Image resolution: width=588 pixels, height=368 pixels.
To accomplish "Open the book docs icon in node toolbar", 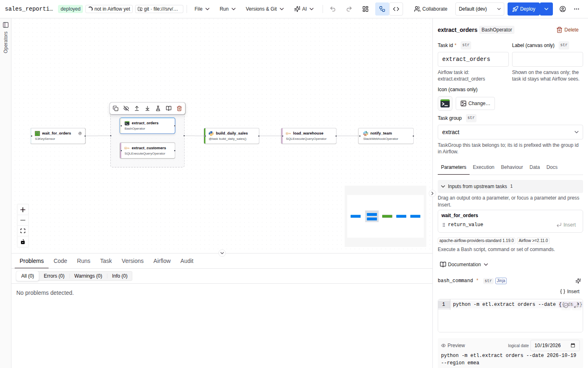I will (x=169, y=108).
